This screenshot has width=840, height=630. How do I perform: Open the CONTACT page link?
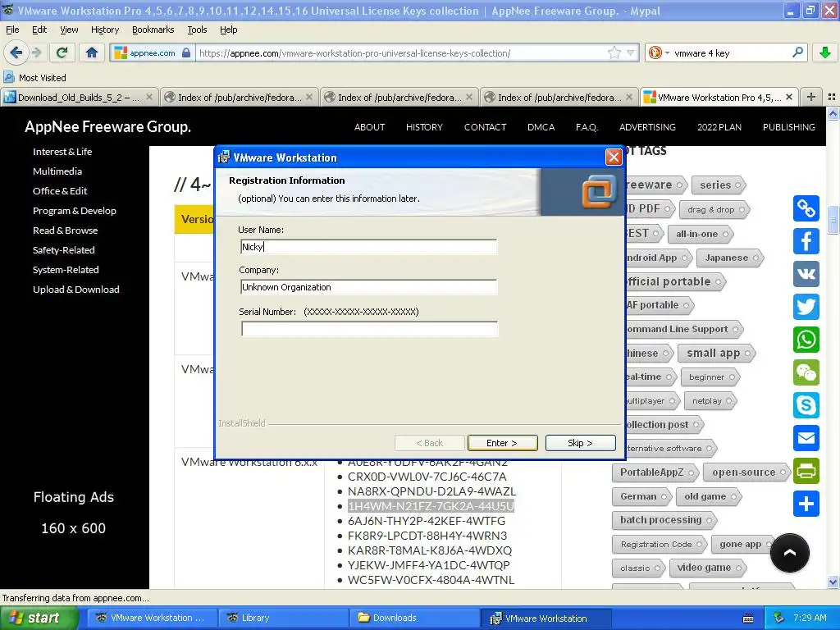485,127
